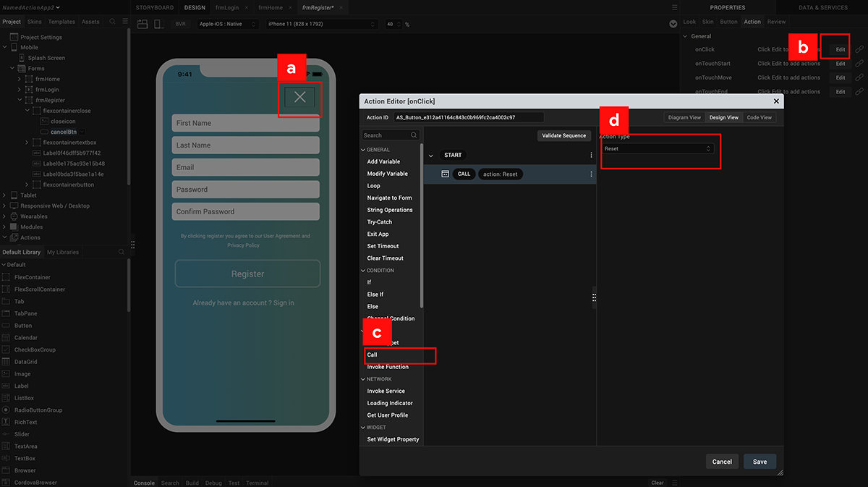Click the link icon beside onTouchStart
868x487 pixels.
coord(859,64)
